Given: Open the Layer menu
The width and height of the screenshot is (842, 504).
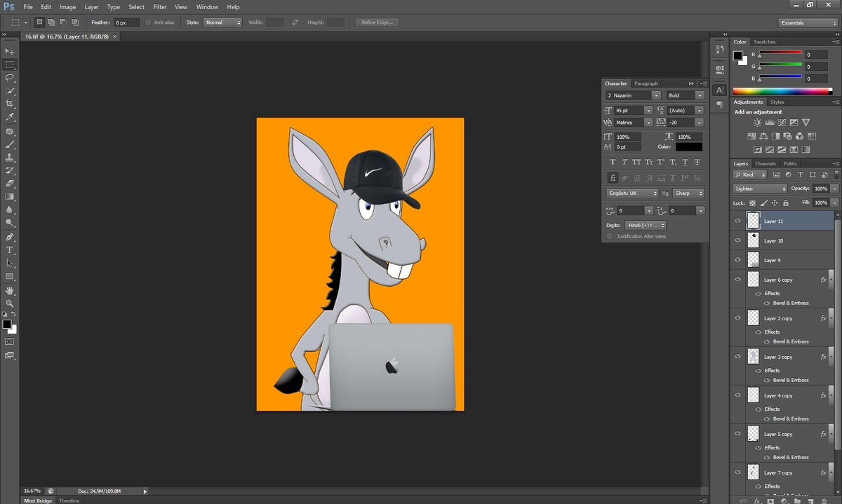Looking at the screenshot, I should pos(92,7).
